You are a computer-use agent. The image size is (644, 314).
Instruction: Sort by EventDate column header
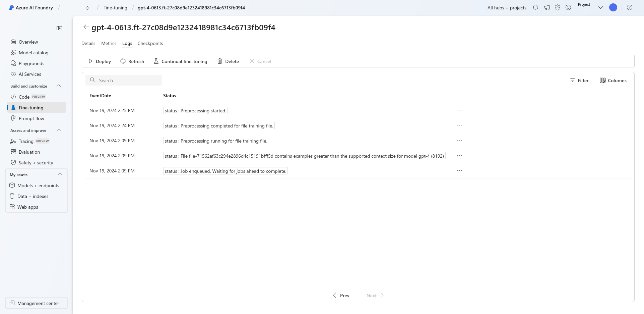coord(100,96)
